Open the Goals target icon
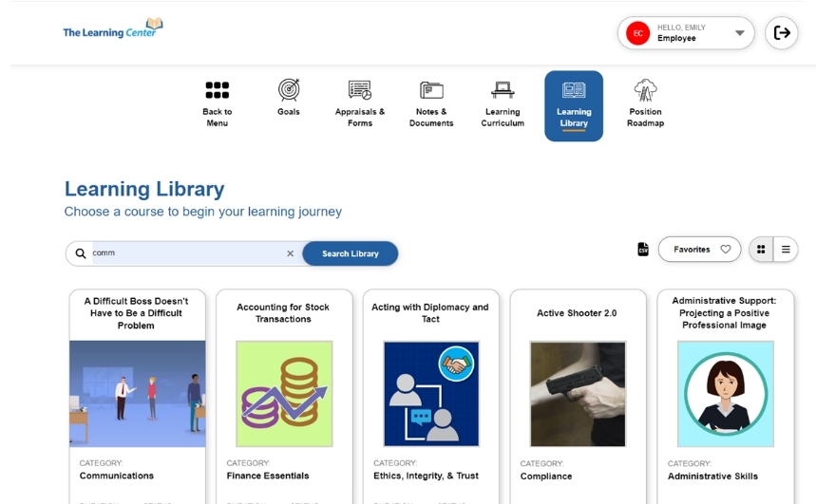This screenshot has height=504, width=816. pyautogui.click(x=289, y=90)
